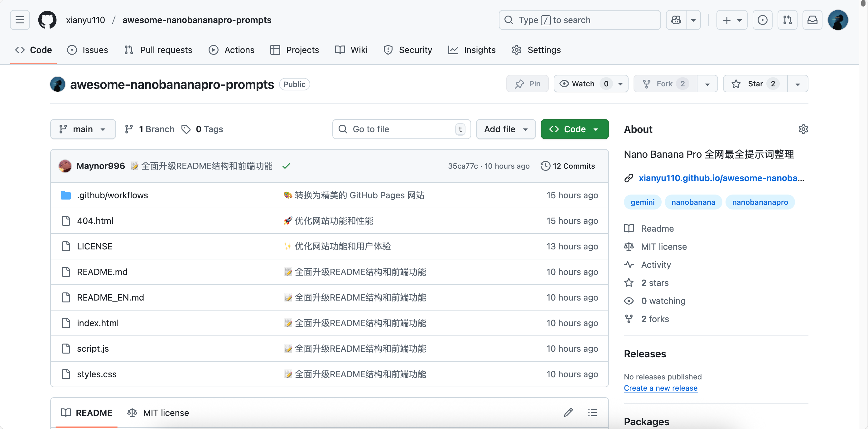The width and height of the screenshot is (868, 429).
Task: Open commit 35ca77c
Action: pyautogui.click(x=463, y=166)
